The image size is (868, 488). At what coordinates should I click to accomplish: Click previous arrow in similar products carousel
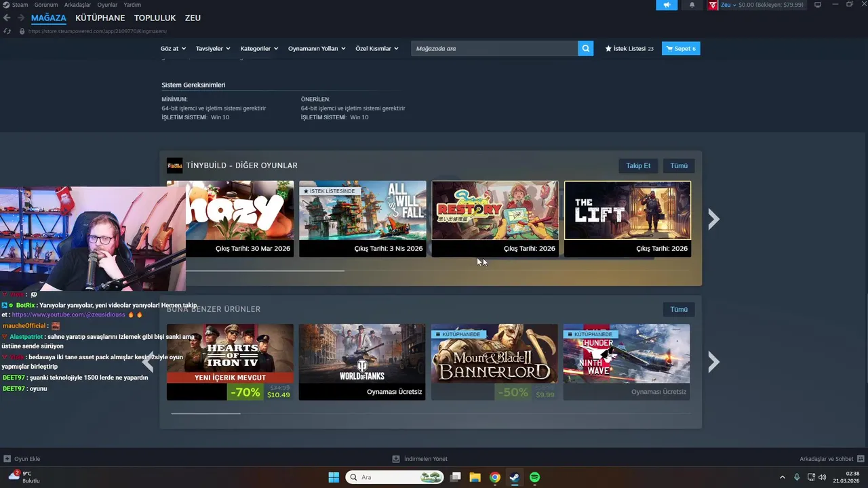tap(148, 363)
